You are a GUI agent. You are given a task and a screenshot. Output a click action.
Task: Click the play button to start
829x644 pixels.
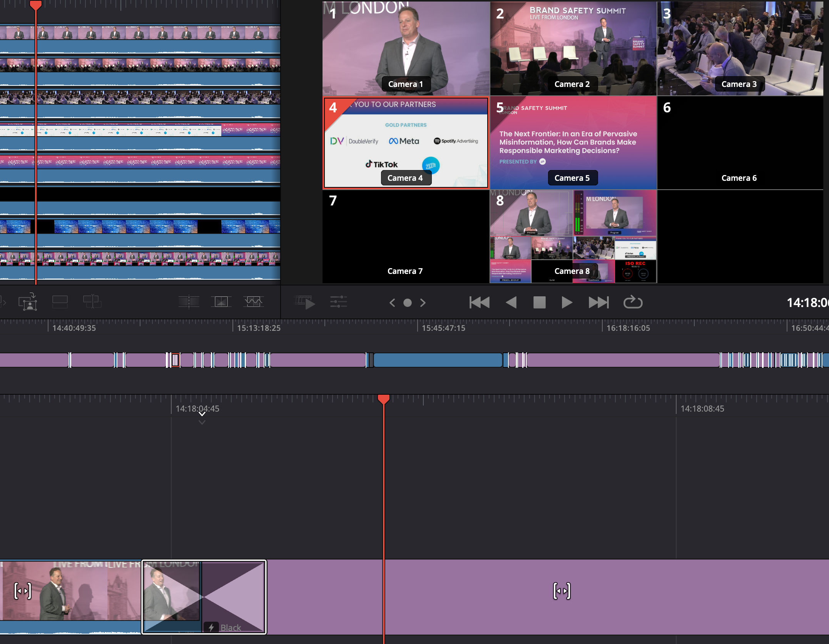tap(567, 302)
